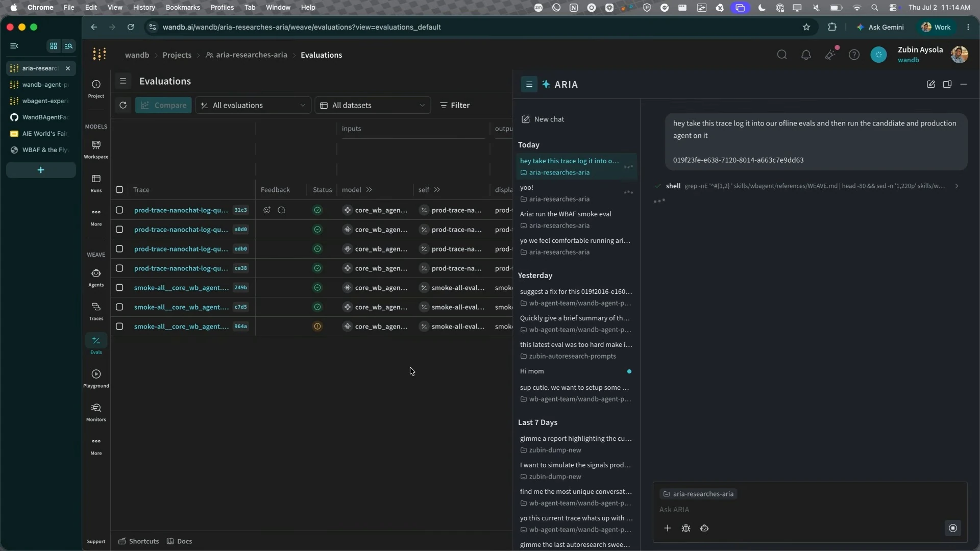
Task: Check the smoke-all row with hash 249b
Action: pyautogui.click(x=119, y=288)
